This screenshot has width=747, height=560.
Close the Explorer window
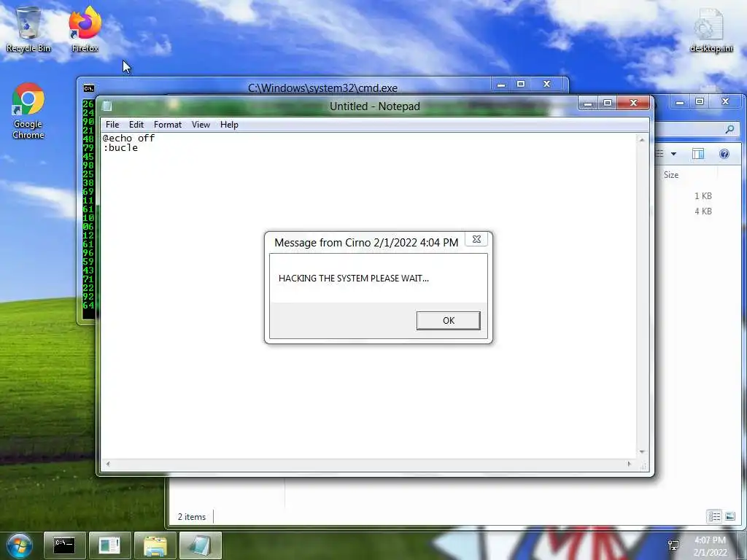[x=725, y=102]
